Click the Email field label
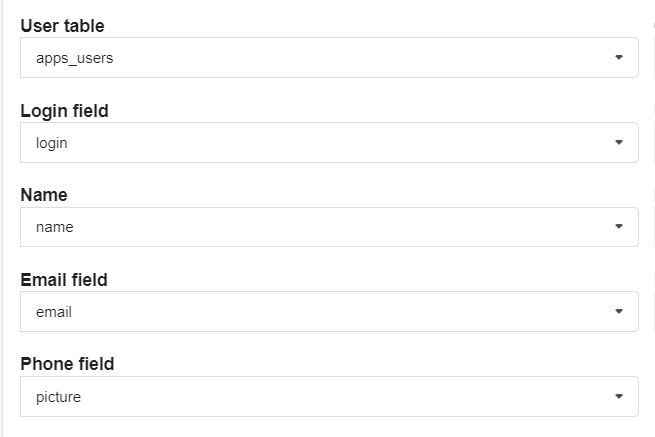 (64, 280)
